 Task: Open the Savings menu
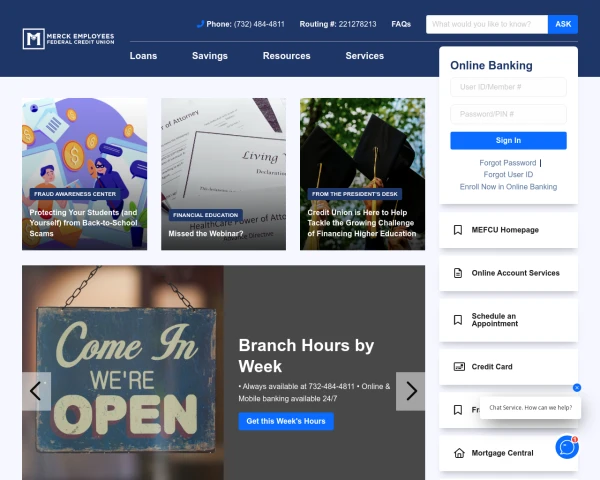[x=210, y=56]
